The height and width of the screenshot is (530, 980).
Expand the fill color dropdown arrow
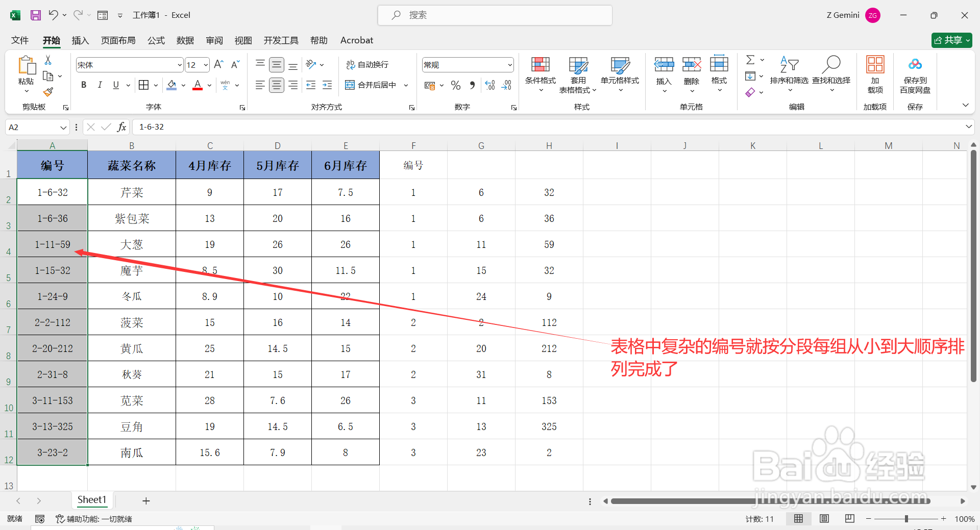(x=184, y=85)
